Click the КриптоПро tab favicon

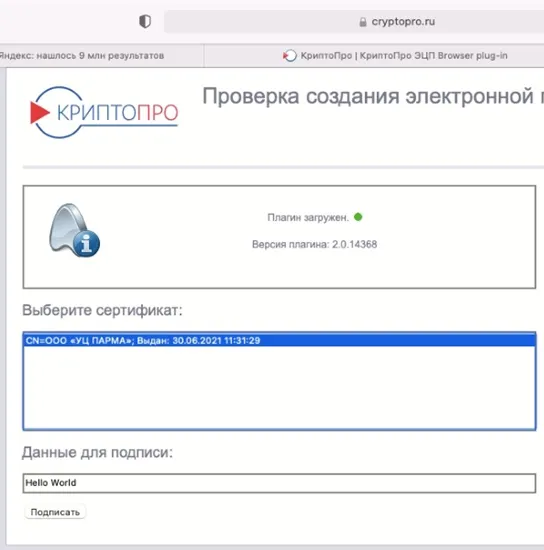[x=290, y=55]
